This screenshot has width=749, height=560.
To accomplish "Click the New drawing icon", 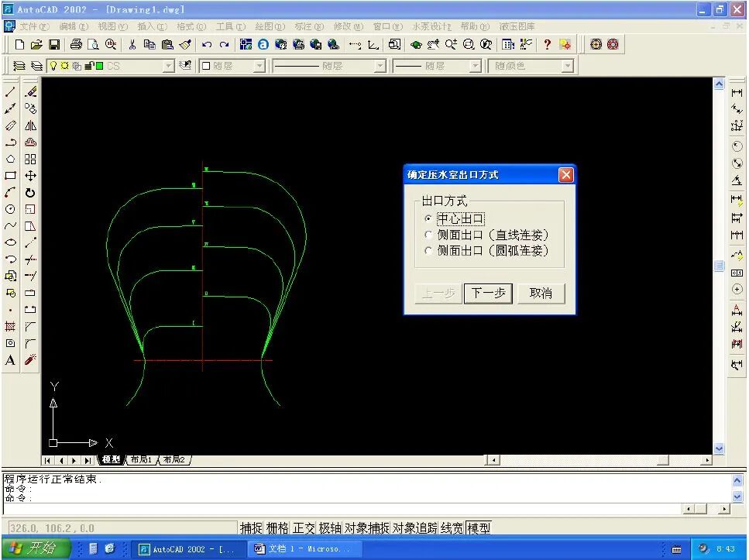I will pos(19,44).
